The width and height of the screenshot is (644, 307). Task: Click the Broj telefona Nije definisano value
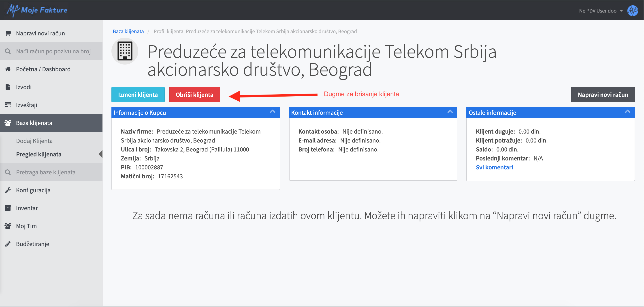358,149
